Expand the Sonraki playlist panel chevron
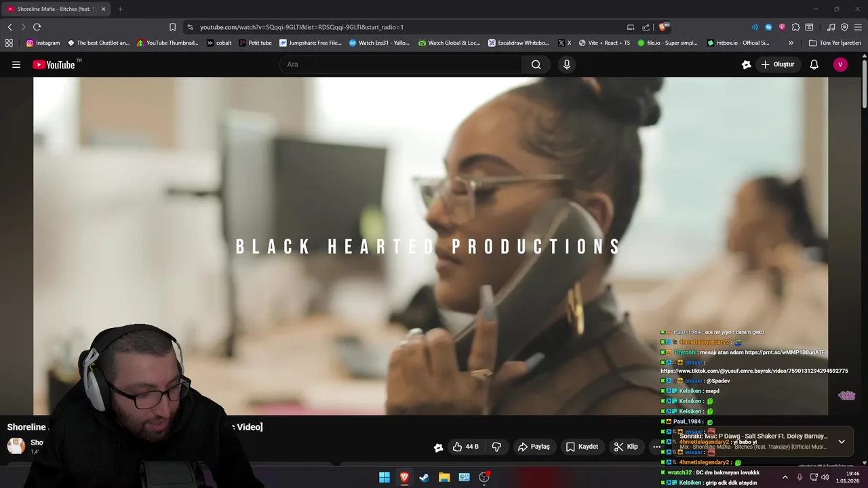 (842, 441)
